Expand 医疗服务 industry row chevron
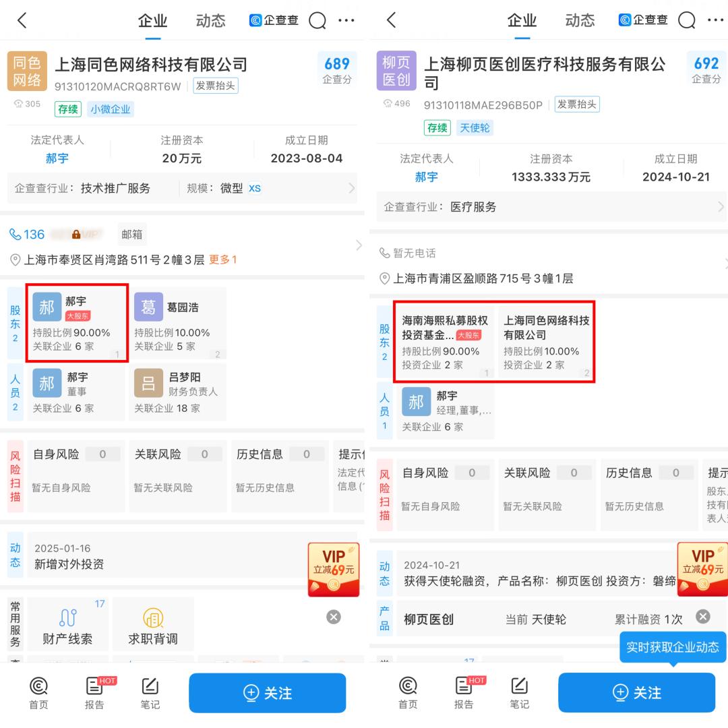This screenshot has height=728, width=728. [721, 207]
